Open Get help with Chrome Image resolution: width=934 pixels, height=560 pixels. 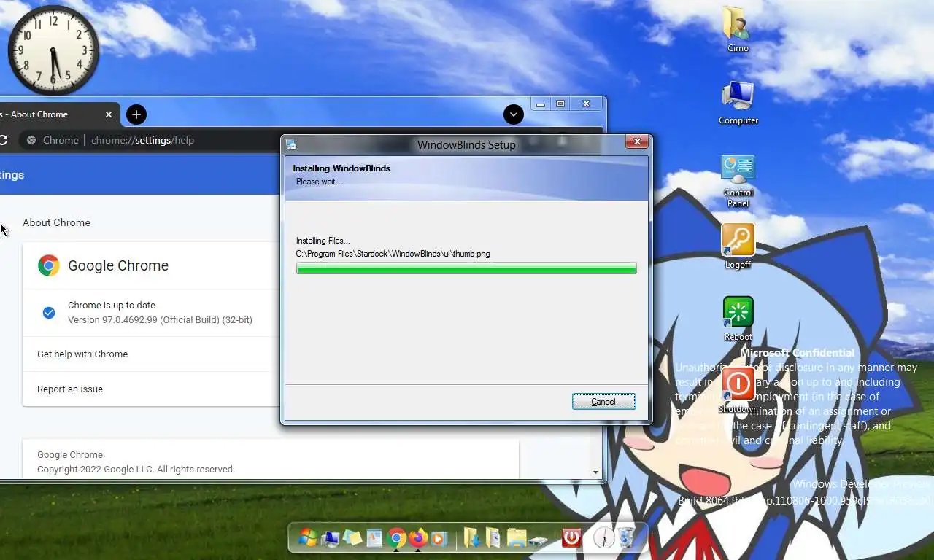pos(82,354)
